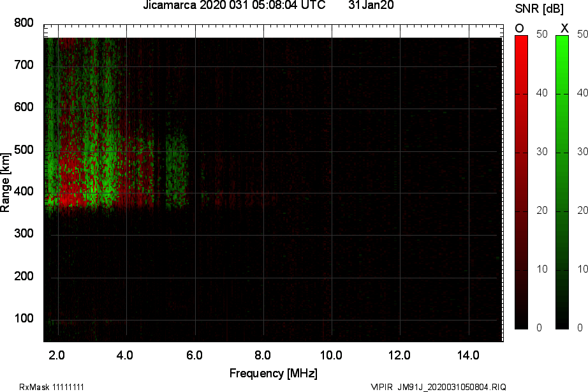
Task: Select the SNR [dB] colorbar title
Action: [x=540, y=8]
